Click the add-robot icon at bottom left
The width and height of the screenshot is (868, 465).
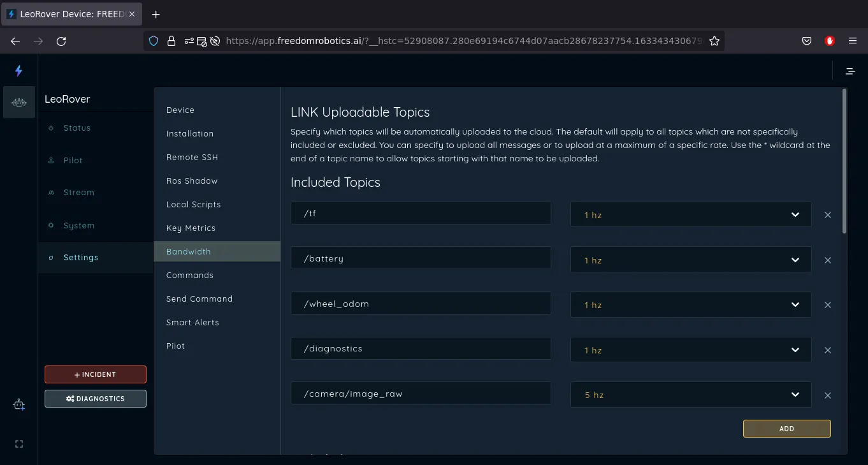pyautogui.click(x=19, y=404)
